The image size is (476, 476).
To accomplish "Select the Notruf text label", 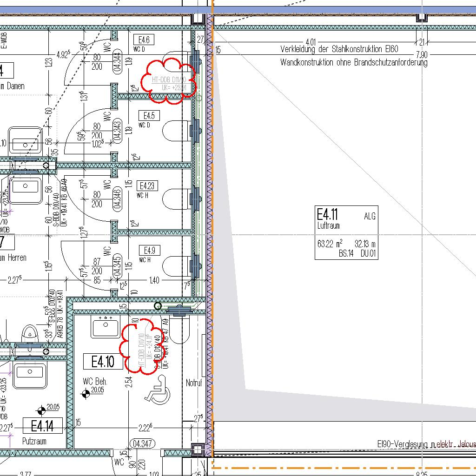I will click(x=194, y=383).
